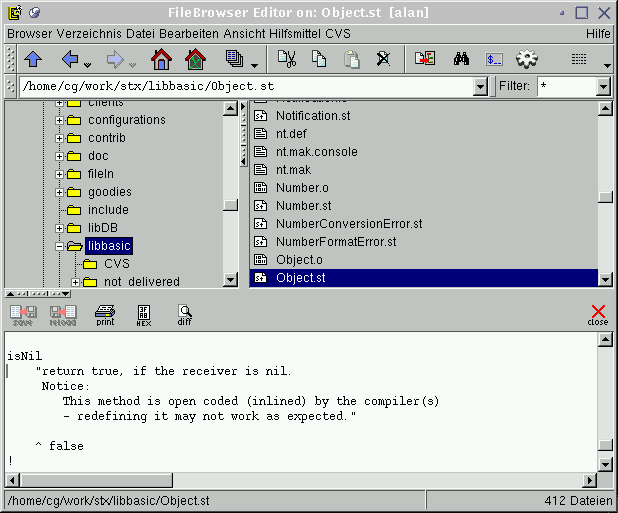Screen dimensions: 618x513
Task: Open the Filter combo dropdown
Action: (603, 86)
